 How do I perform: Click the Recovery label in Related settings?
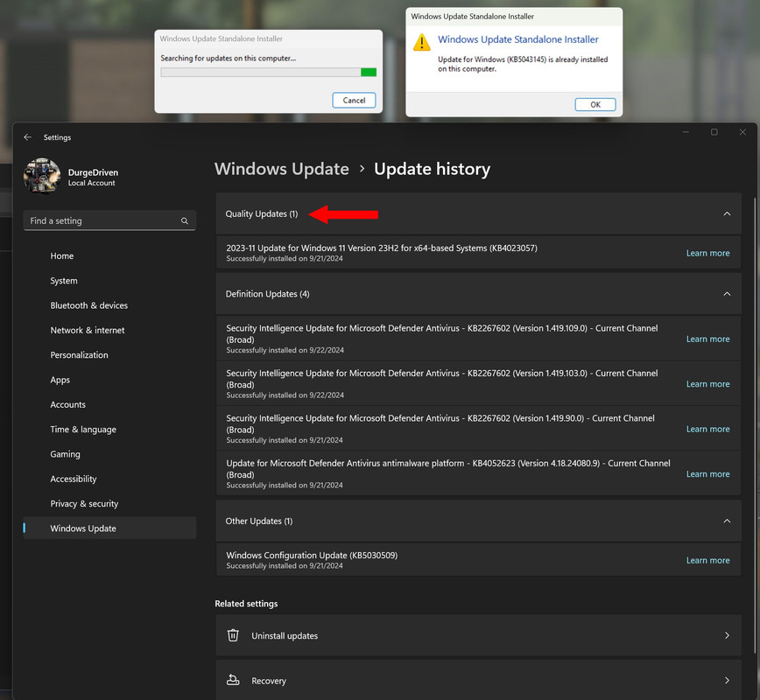pos(269,681)
